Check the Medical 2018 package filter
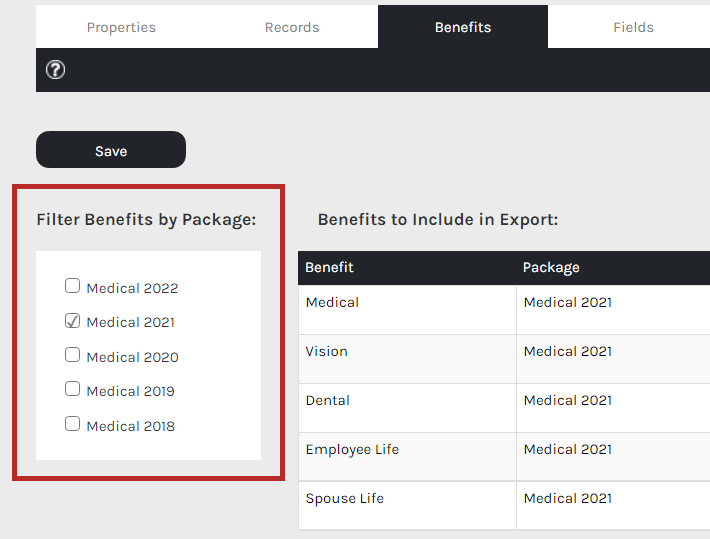 point(72,424)
